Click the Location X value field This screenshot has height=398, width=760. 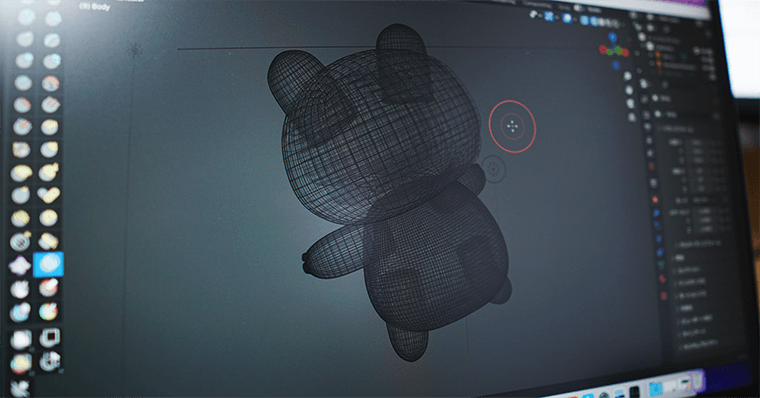[x=697, y=143]
